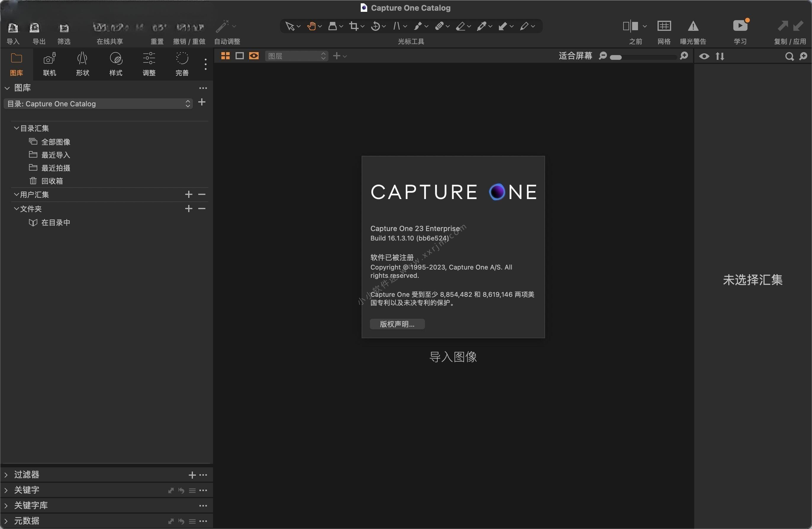Toggle the 网格 grid overlay
This screenshot has width=812, height=529.
point(664,26)
